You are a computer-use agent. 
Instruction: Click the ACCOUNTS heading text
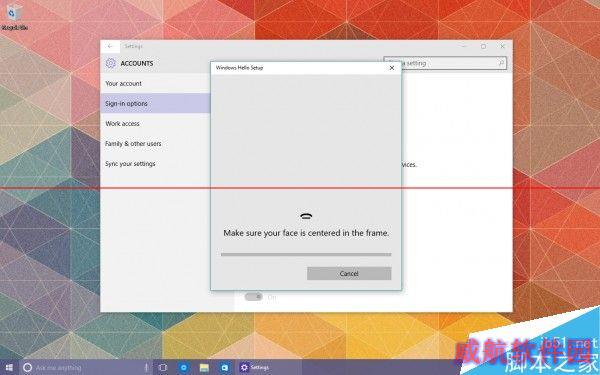click(137, 64)
